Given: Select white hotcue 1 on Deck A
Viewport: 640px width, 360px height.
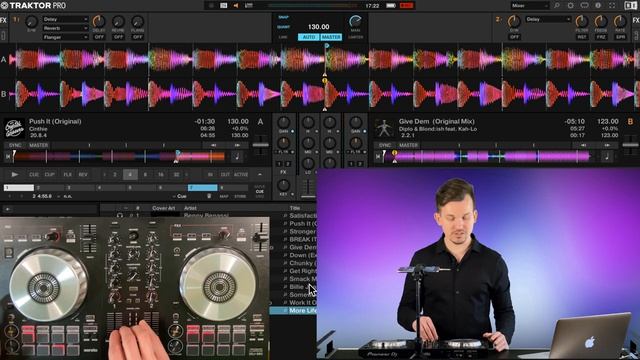Looking at the screenshot, I should (19, 188).
